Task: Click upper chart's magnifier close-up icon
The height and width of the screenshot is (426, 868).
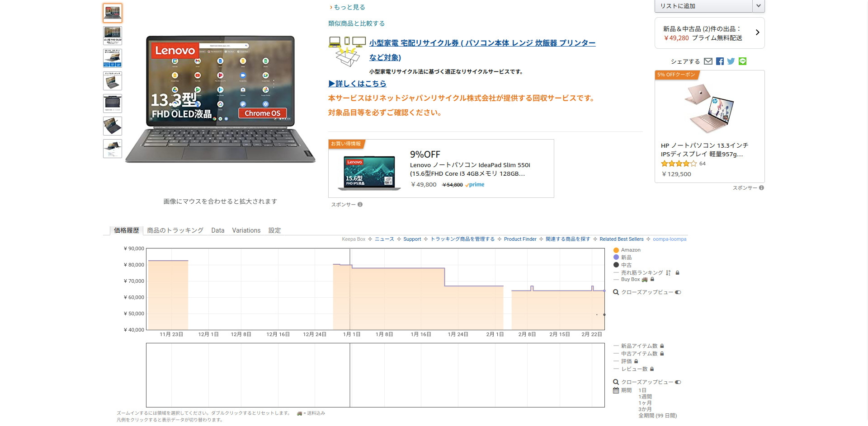Action: [x=616, y=292]
